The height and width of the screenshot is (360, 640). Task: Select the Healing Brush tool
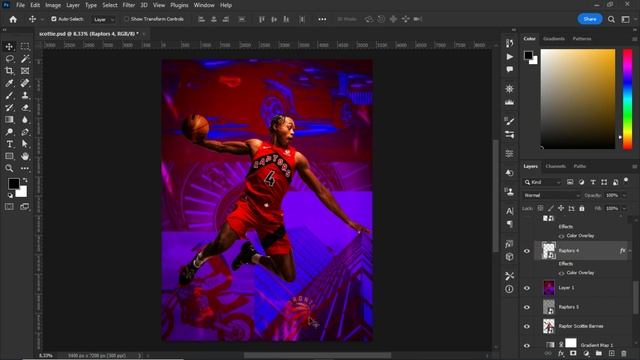pos(25,83)
